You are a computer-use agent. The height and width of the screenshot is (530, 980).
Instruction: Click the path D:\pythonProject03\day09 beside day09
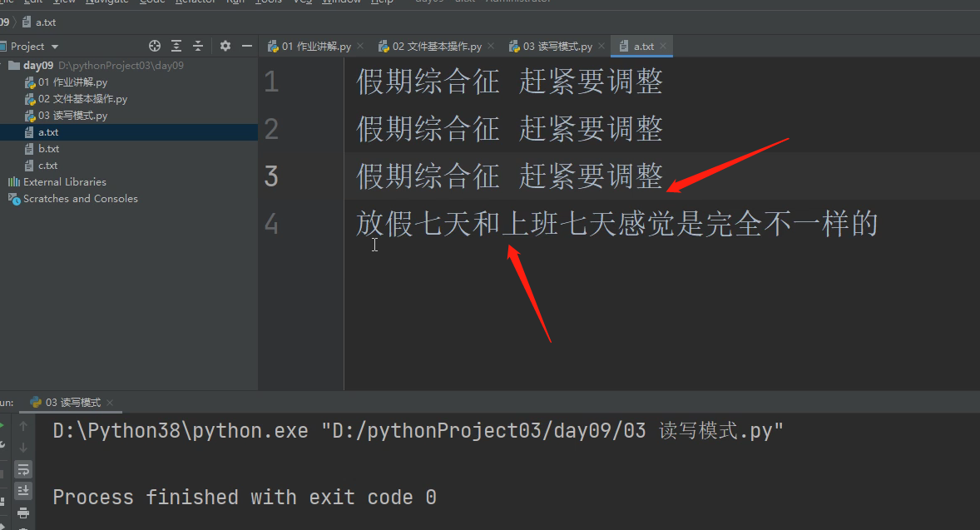pyautogui.click(x=121, y=66)
